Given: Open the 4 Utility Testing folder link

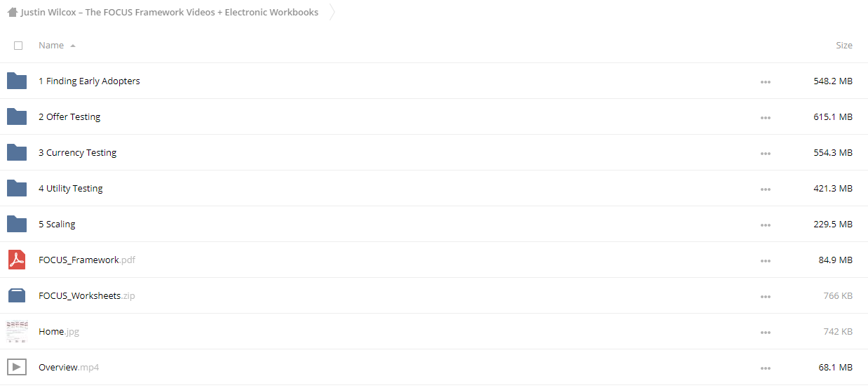Looking at the screenshot, I should [x=71, y=188].
